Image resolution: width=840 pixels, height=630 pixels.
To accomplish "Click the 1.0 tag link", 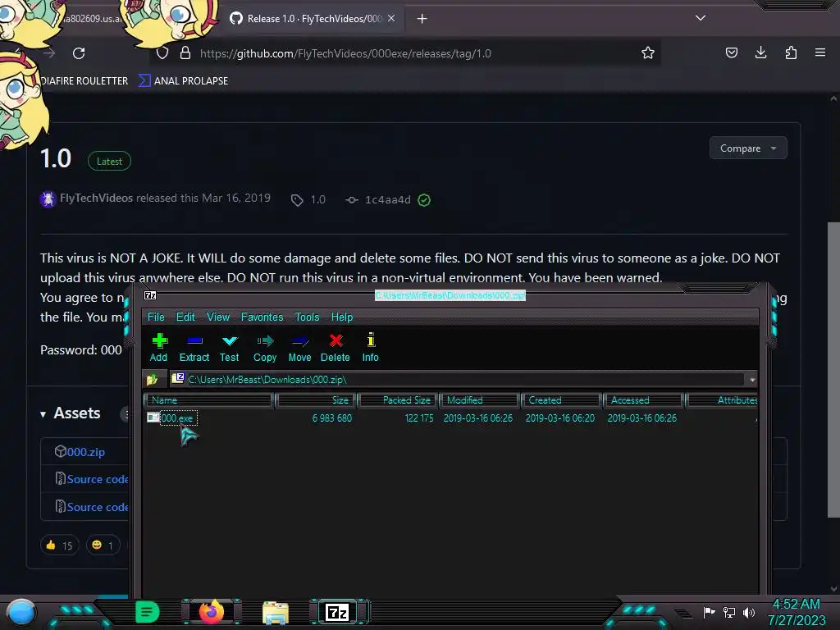I will (308, 200).
